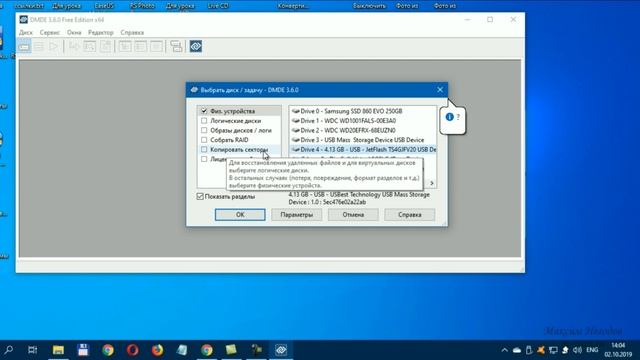Click the OneDrive cloud tray icon

517,350
